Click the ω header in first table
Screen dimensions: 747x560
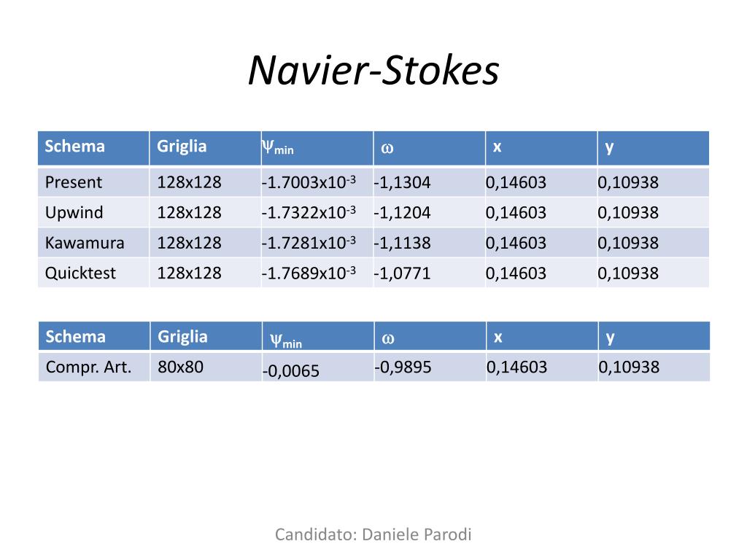387,148
